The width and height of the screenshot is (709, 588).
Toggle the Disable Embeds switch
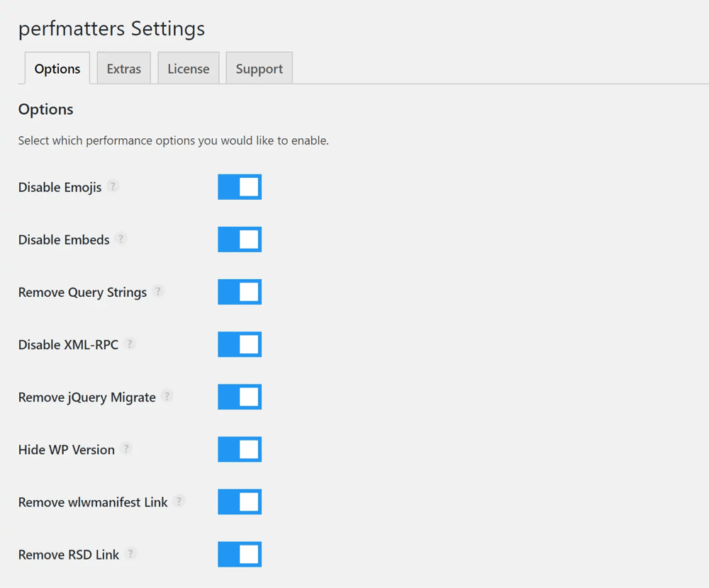240,239
